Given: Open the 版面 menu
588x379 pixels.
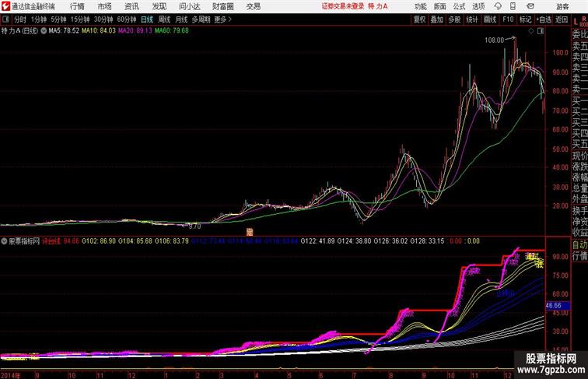Looking at the screenshot, I should [440, 6].
